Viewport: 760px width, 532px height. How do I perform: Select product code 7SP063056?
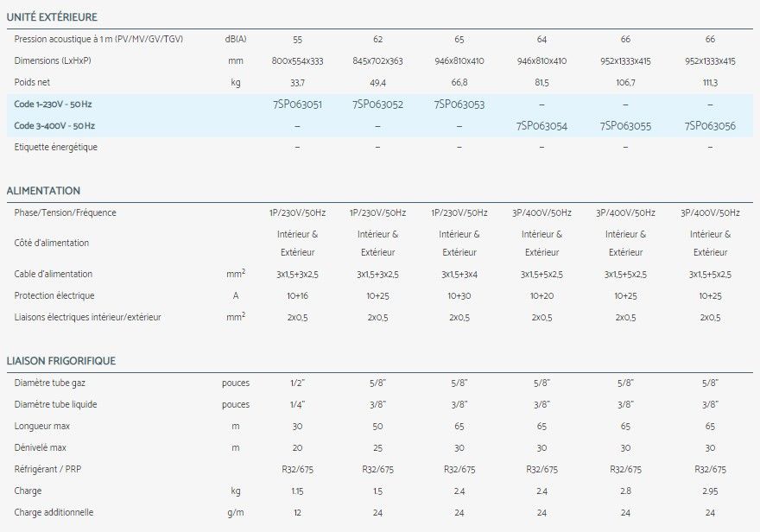(x=710, y=126)
